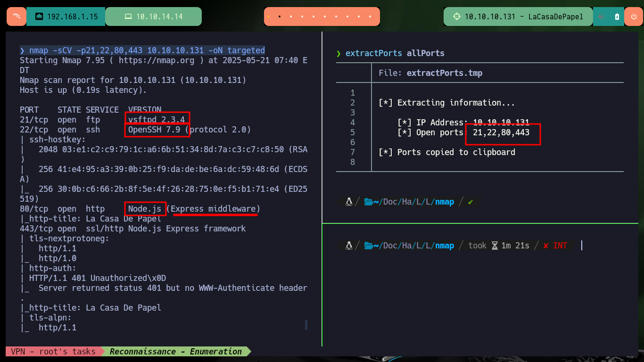Screen dimensions: 644x362
Task: Click the 'https://nmap.org' URL in the output
Action: (x=157, y=60)
